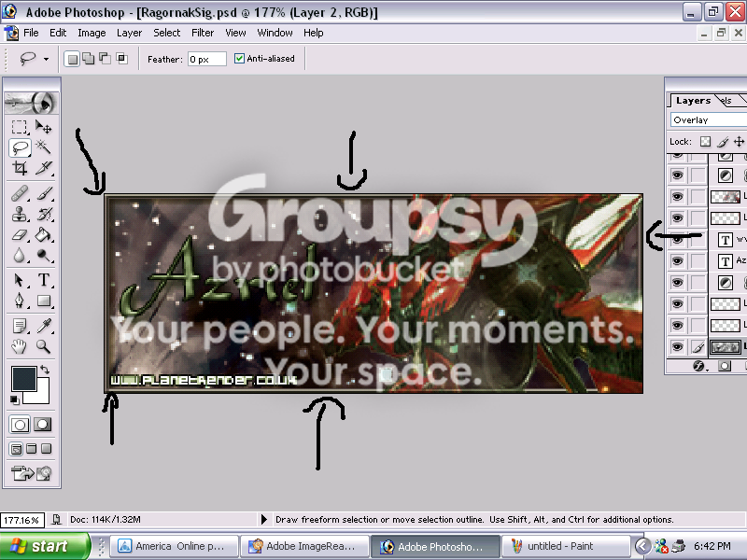Select the Paint Bucket tool
Viewport: 747px width, 560px height.
pos(43,235)
